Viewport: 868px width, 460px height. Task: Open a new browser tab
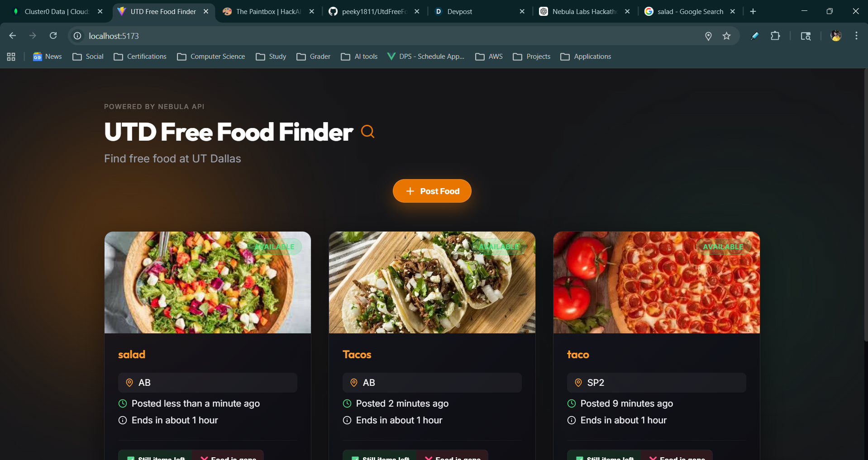[x=753, y=11]
